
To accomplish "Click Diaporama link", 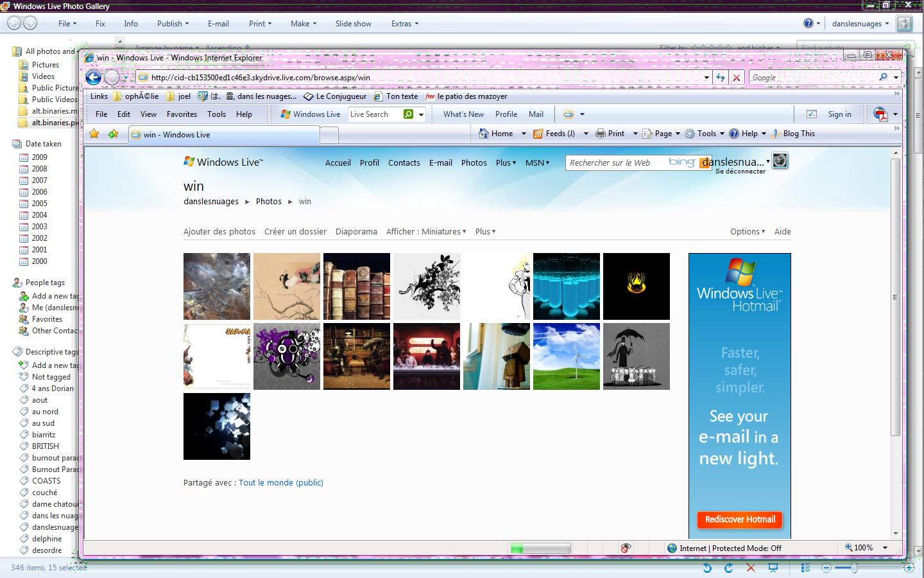I will click(x=356, y=232).
